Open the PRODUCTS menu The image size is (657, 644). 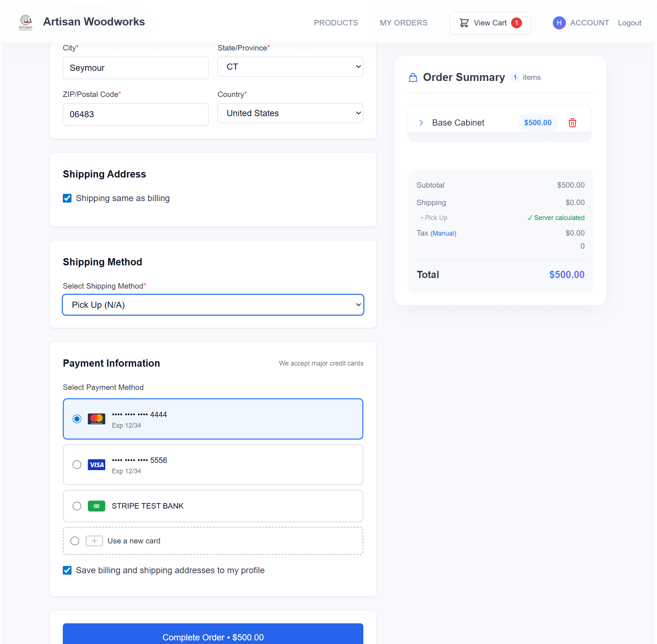click(335, 23)
